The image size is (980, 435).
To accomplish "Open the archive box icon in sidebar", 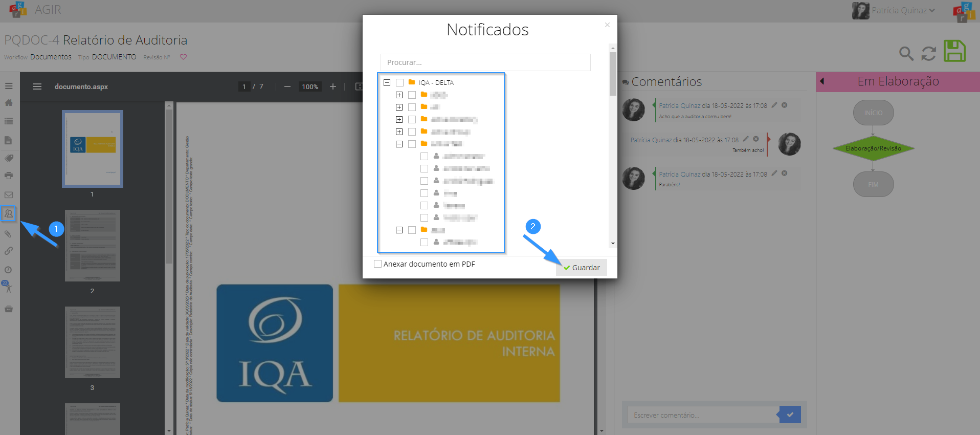I will pyautogui.click(x=9, y=309).
